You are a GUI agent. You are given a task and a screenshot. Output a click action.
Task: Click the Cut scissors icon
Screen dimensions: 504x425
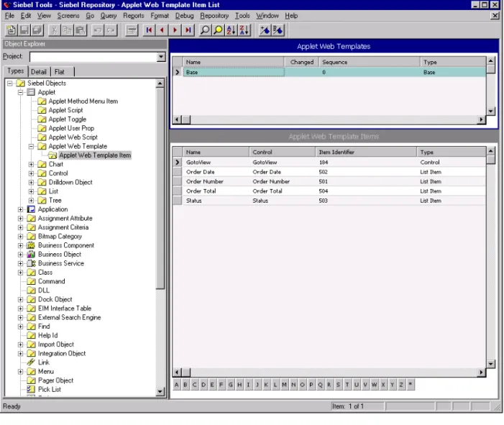point(54,30)
